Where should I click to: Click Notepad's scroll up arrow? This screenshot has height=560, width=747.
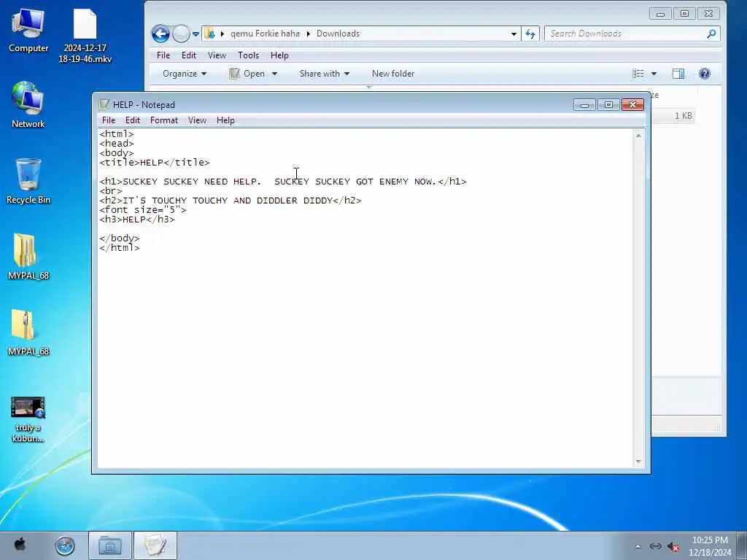[x=639, y=136]
